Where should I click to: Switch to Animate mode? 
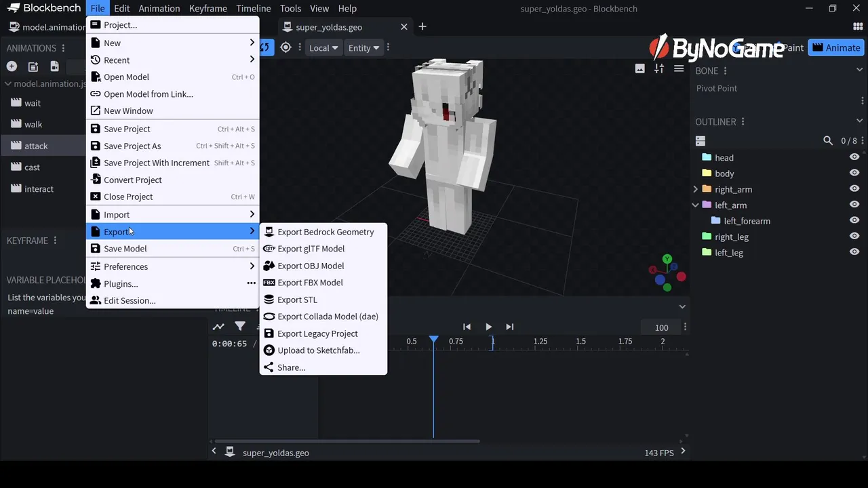click(x=836, y=47)
